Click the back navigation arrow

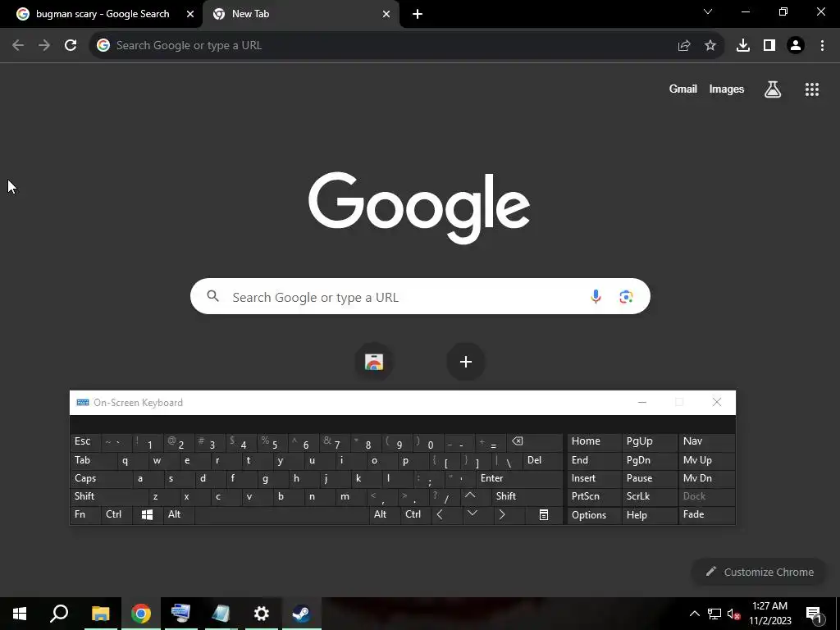pyautogui.click(x=18, y=45)
